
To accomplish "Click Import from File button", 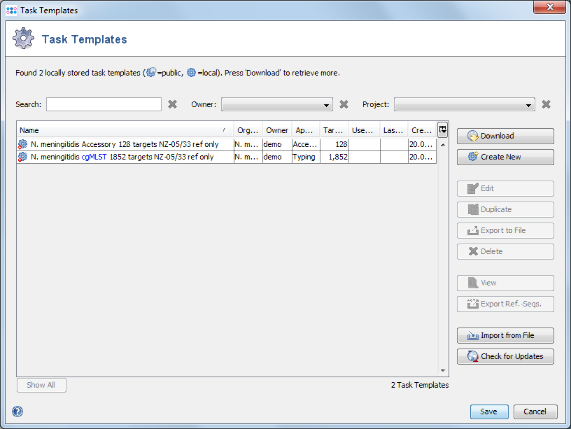I will (x=505, y=335).
